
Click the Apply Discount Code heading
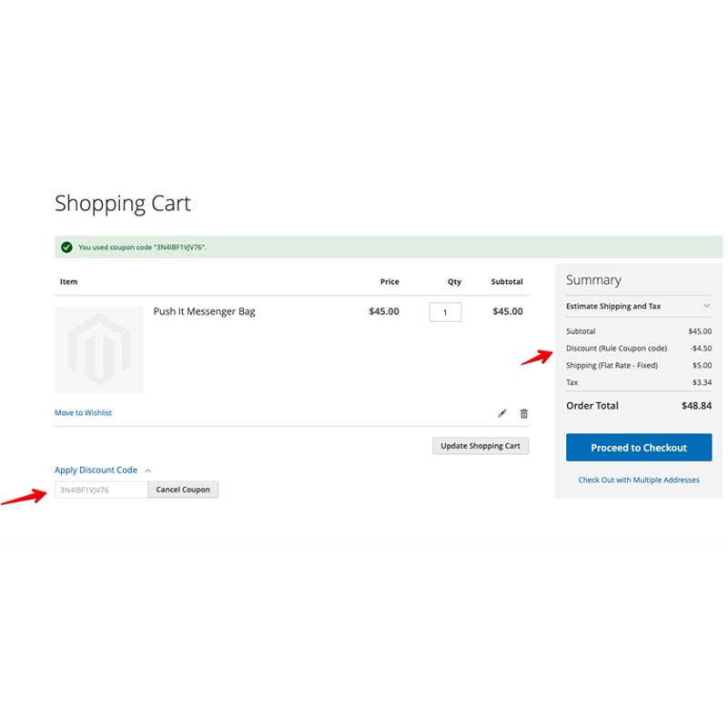[x=96, y=470]
